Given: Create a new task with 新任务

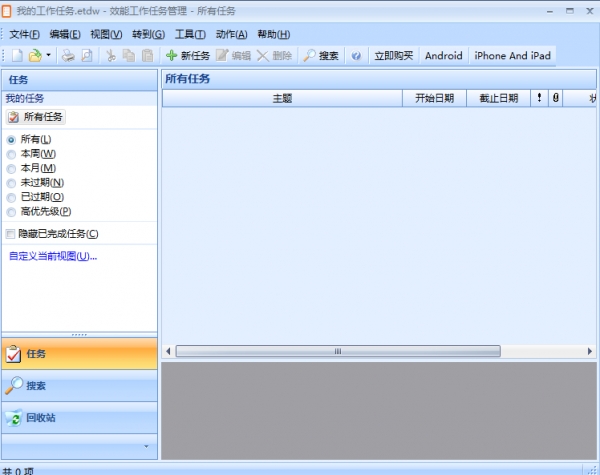Looking at the screenshot, I should point(188,56).
